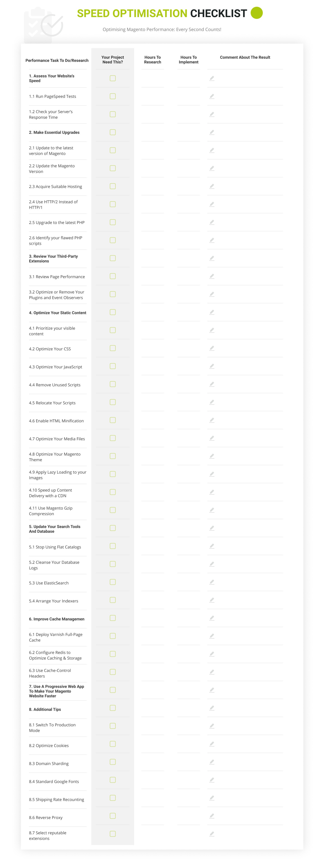The image size is (324, 868).
Task: Enable checkbox for Stop Using Flat Catalogs
Action: point(112,546)
